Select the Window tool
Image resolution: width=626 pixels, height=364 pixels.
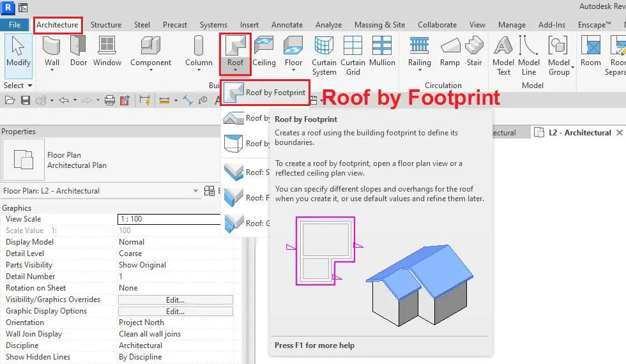pos(107,50)
